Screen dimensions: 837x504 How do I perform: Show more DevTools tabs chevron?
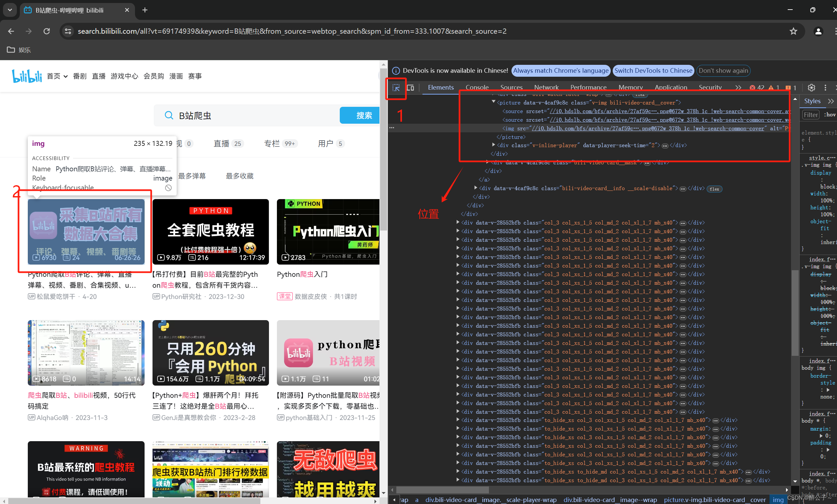[x=738, y=88]
